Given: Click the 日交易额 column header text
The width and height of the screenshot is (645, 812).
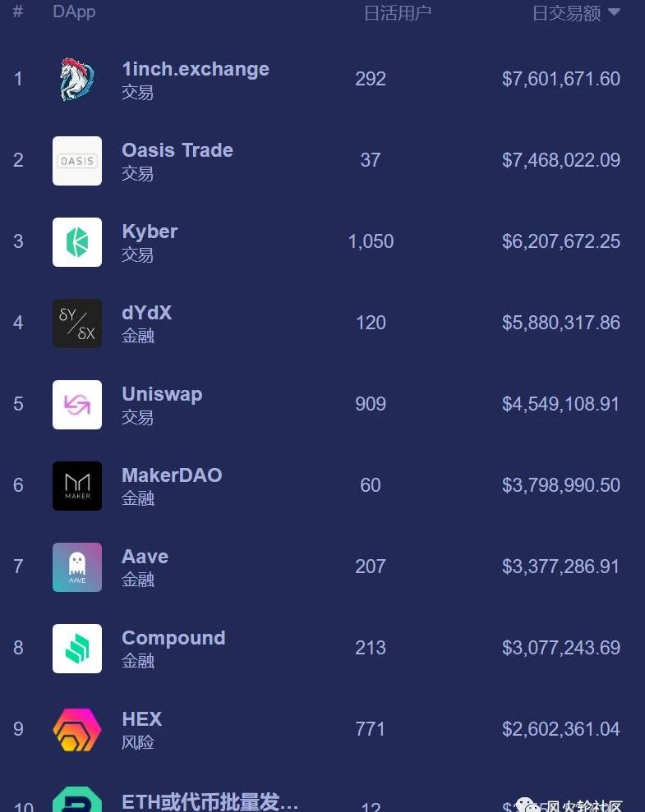Looking at the screenshot, I should (x=567, y=13).
